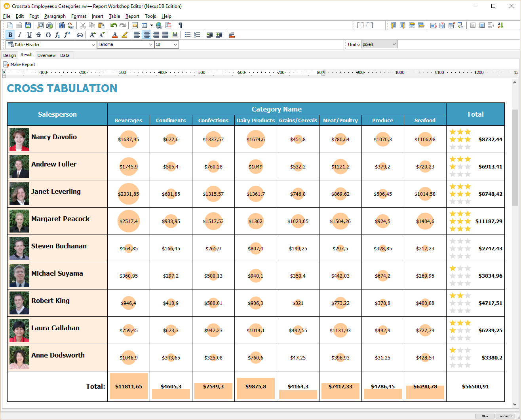Click the Print icon

[x=49, y=25]
